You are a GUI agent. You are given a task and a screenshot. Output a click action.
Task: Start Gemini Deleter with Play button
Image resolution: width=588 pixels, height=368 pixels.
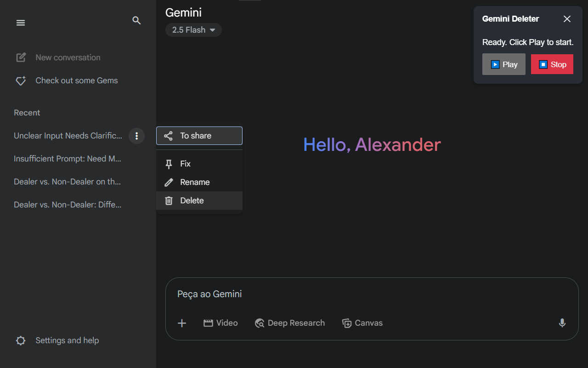(x=504, y=64)
